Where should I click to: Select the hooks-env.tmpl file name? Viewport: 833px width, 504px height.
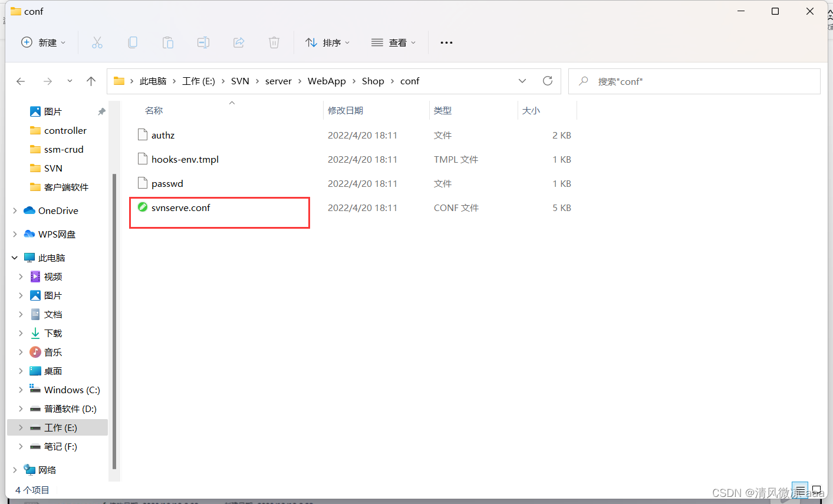[185, 159]
